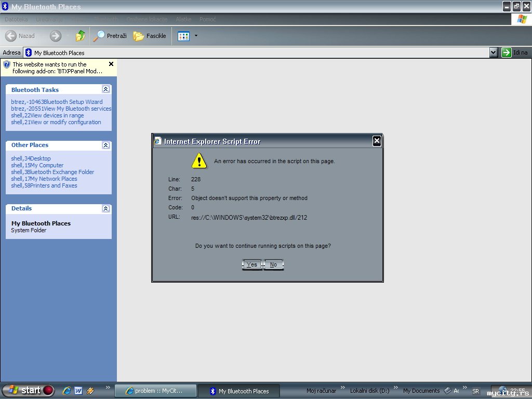This screenshot has width=532, height=399.
Task: Collapse the Other Places panel
Action: pyautogui.click(x=106, y=145)
